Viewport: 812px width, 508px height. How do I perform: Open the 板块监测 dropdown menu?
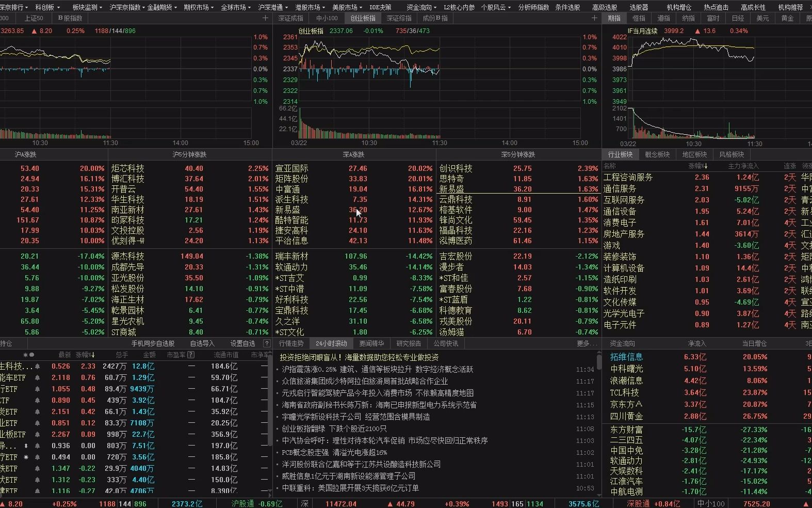point(87,7)
